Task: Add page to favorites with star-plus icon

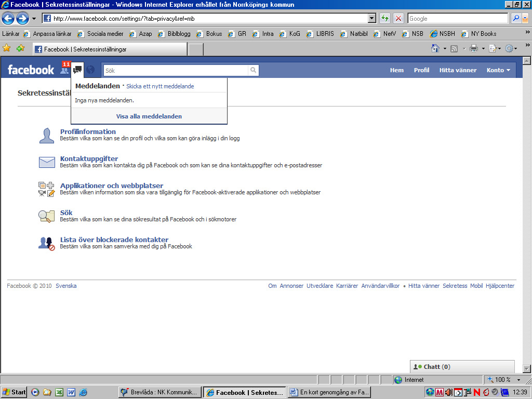Action: tap(20, 48)
